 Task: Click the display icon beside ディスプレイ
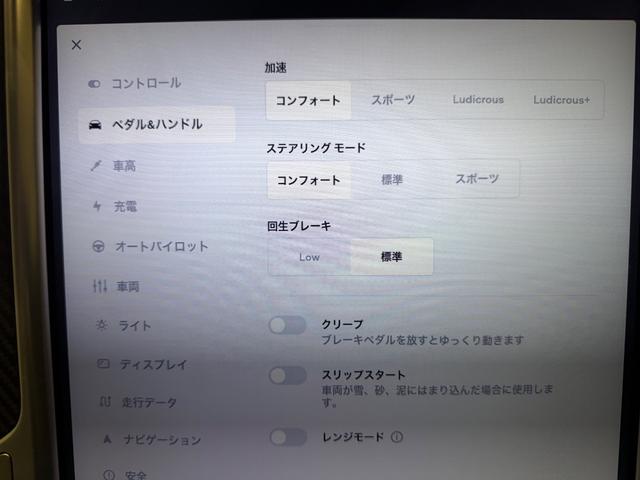(x=102, y=364)
